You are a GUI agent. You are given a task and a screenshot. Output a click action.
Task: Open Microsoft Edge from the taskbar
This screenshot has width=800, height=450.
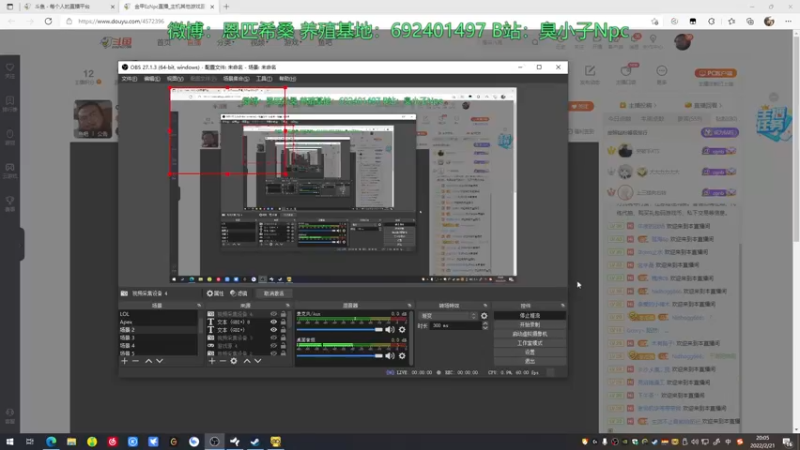[x=51, y=441]
